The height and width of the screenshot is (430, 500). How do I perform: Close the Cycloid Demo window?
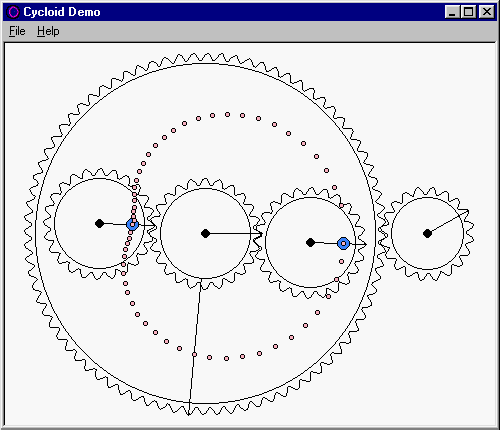pos(486,12)
